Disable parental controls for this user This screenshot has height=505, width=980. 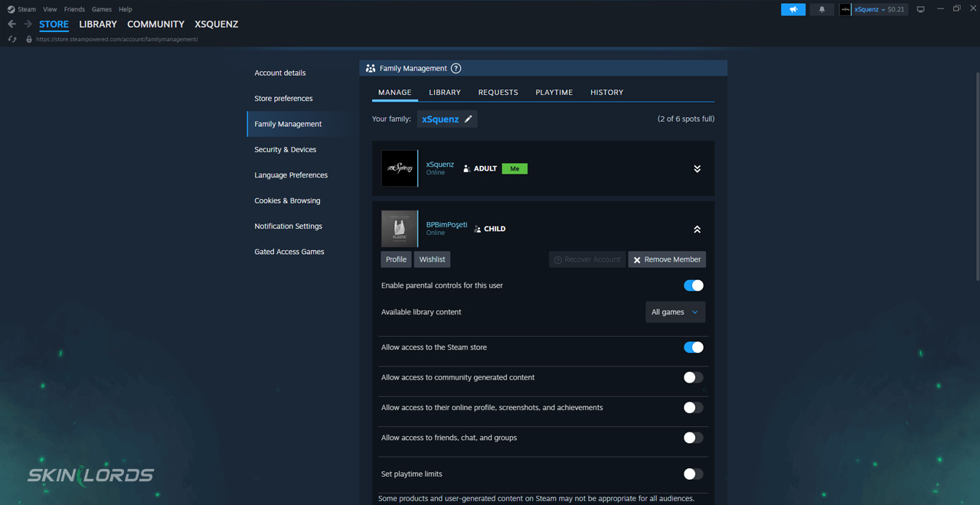[x=694, y=285]
